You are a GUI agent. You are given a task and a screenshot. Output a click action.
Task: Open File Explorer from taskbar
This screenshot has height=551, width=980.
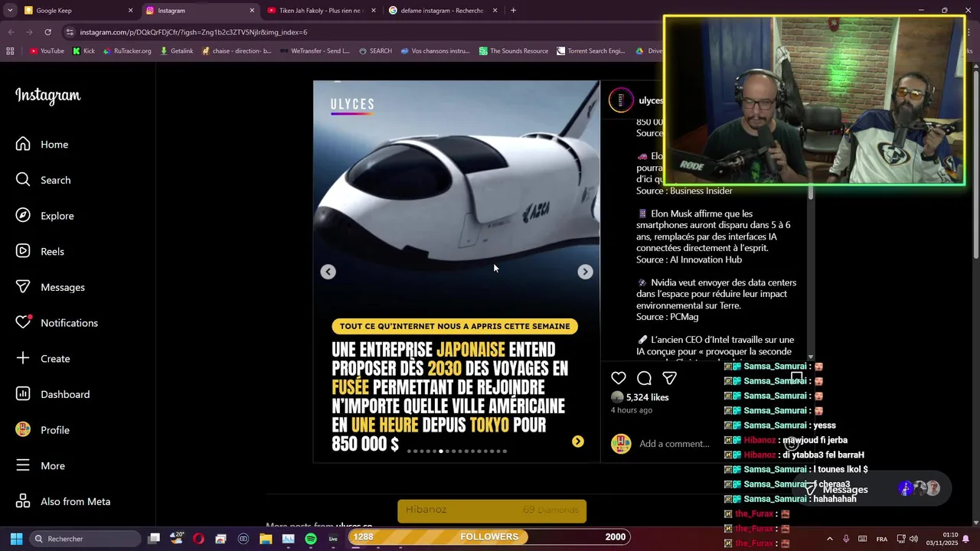point(266,539)
